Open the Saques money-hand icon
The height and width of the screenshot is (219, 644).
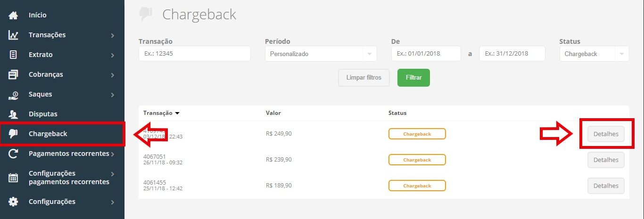[13, 94]
